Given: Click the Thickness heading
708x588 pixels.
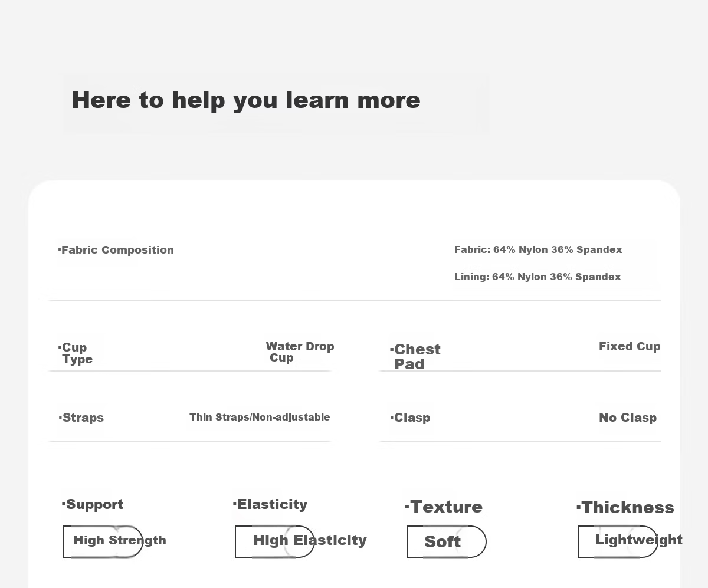Looking at the screenshot, I should (x=625, y=507).
